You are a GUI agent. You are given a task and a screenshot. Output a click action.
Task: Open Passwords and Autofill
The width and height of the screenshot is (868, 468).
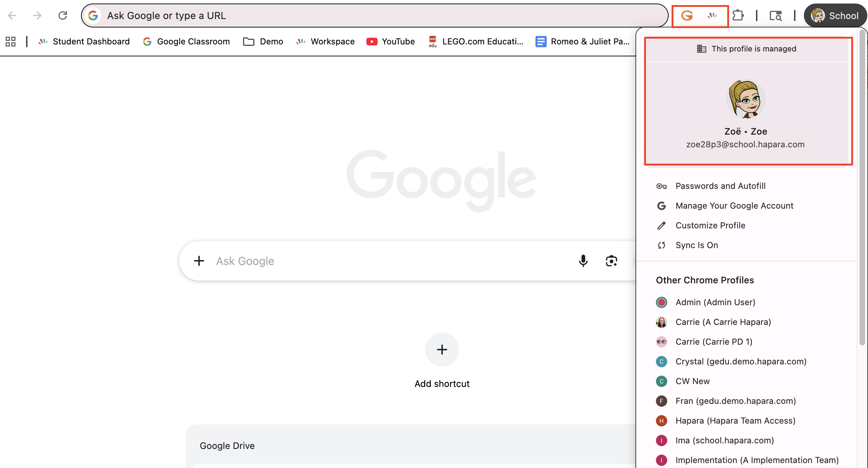746,186
